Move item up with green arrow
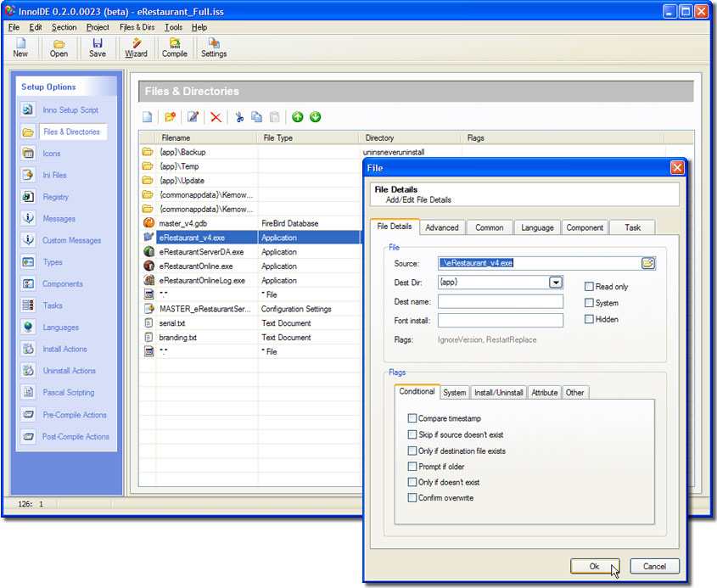Viewport: 717px width, 588px height. click(x=298, y=117)
